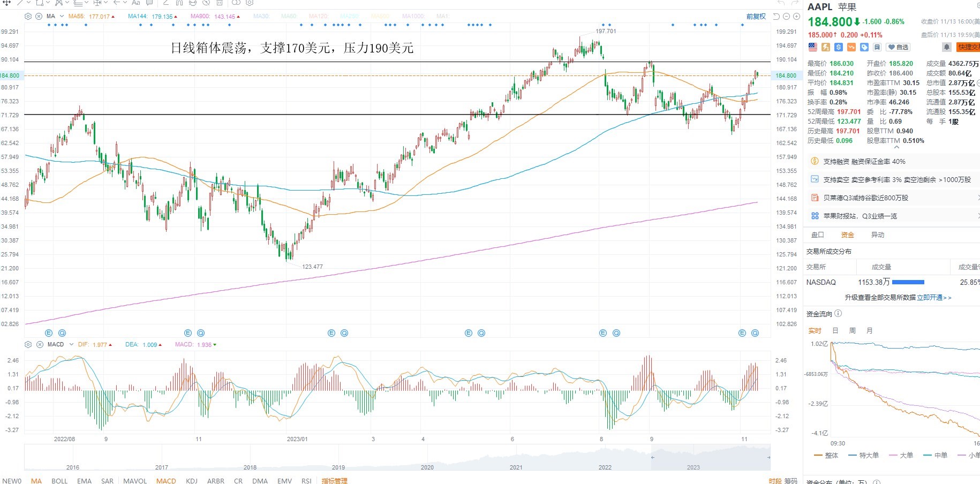The height and width of the screenshot is (484, 980).
Task: Select the MAVOL indicator tab
Action: [135, 481]
